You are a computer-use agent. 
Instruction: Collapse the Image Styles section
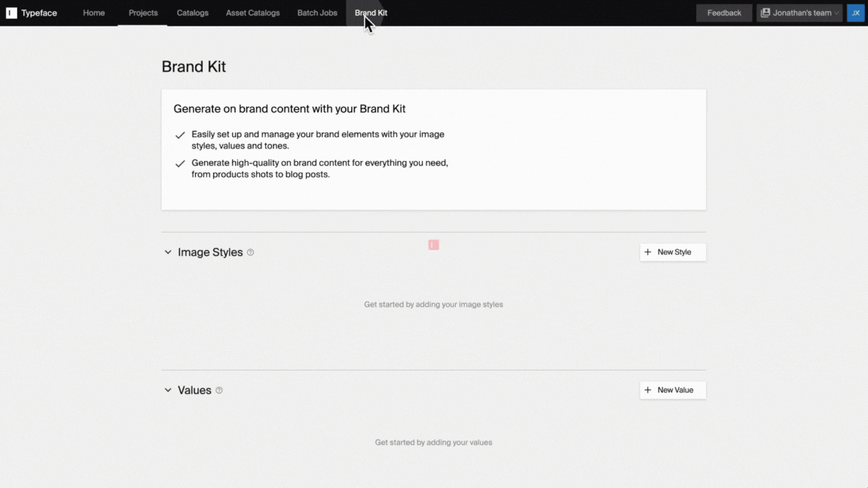pyautogui.click(x=167, y=252)
